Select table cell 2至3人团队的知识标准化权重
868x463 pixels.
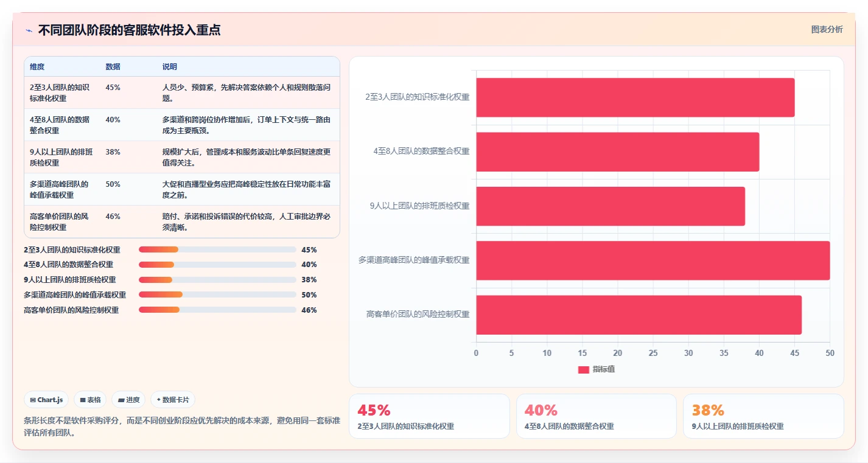tap(61, 92)
